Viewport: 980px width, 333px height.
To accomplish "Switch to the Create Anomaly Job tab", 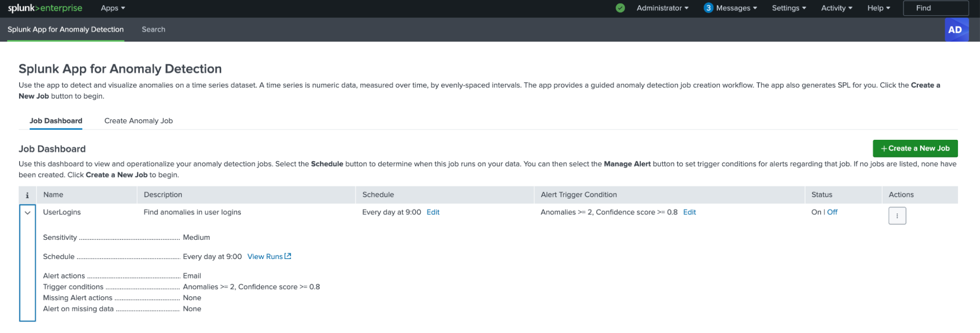I will 138,121.
